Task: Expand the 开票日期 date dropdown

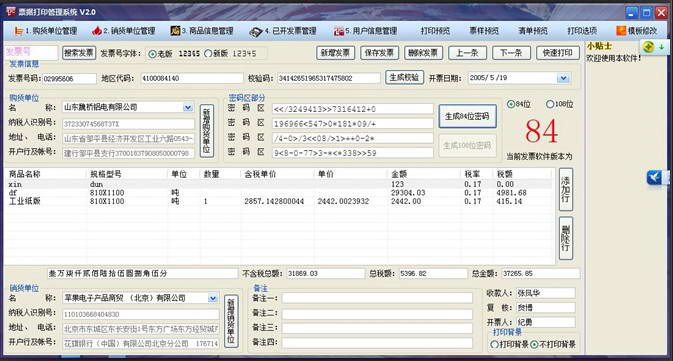Action: pyautogui.click(x=563, y=78)
